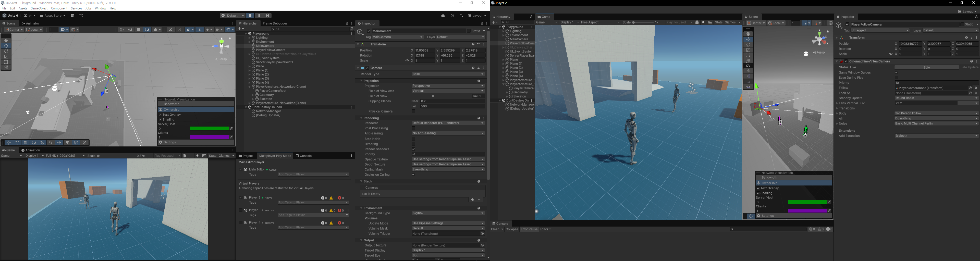Select the Hand tool in main editor Scene view

tap(6, 40)
